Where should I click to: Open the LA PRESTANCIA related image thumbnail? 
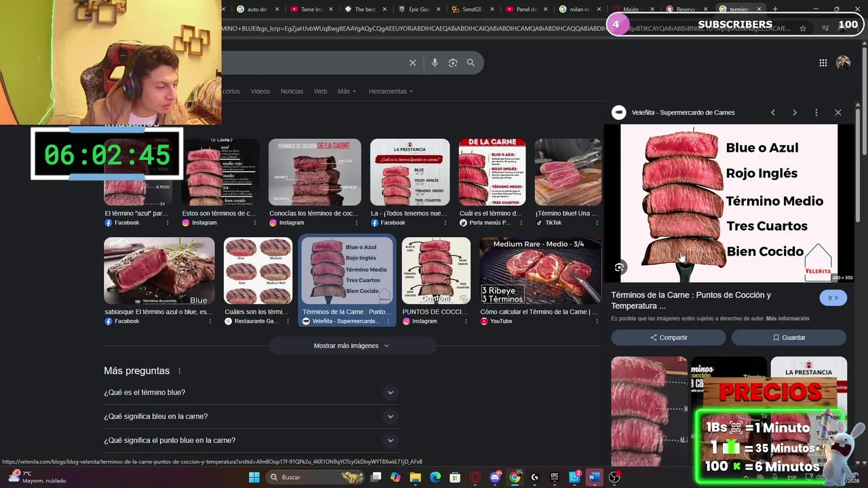(808, 366)
